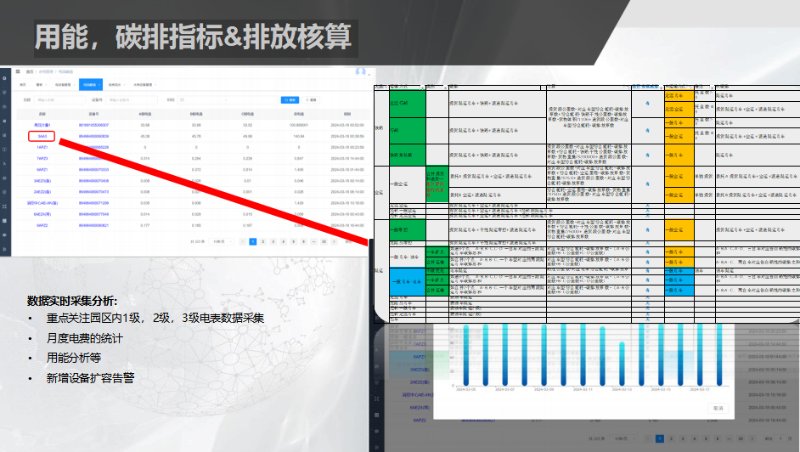Click the first name search input field
This screenshot has height=452, width=800.
(55, 100)
